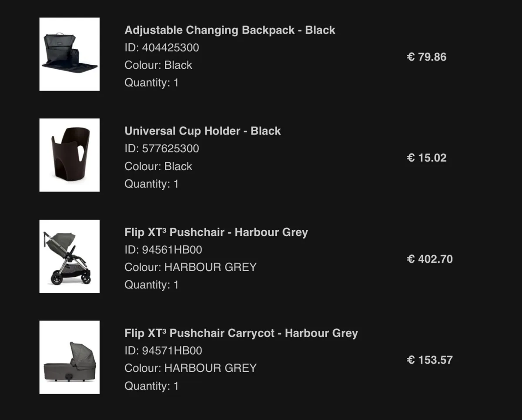Click the Adjustable Changing Backpack product thumbnail
The height and width of the screenshot is (420, 522).
70,54
